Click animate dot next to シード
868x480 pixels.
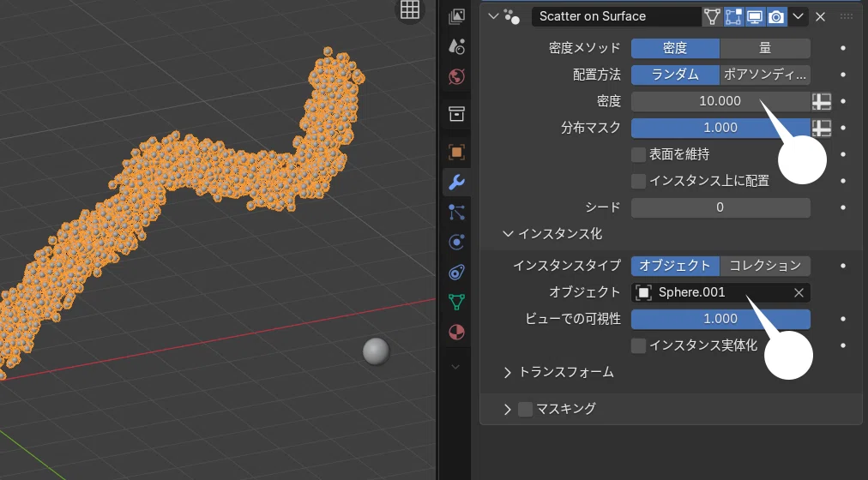843,208
